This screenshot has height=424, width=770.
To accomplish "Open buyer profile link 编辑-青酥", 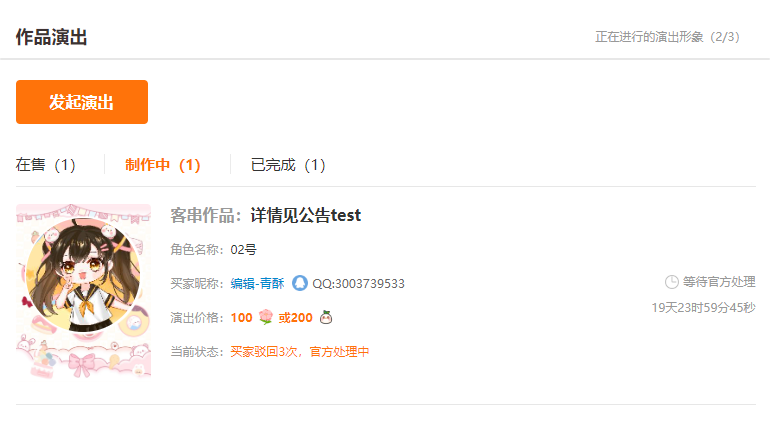I will pyautogui.click(x=257, y=283).
